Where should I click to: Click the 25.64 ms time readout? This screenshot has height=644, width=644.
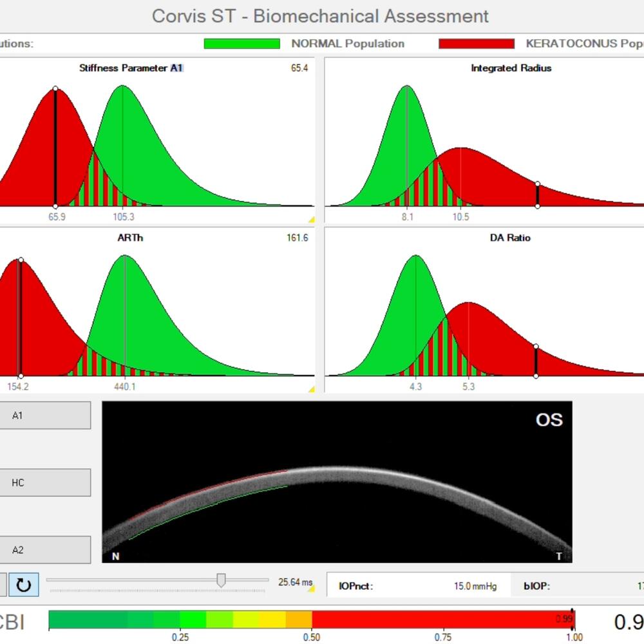point(293,583)
